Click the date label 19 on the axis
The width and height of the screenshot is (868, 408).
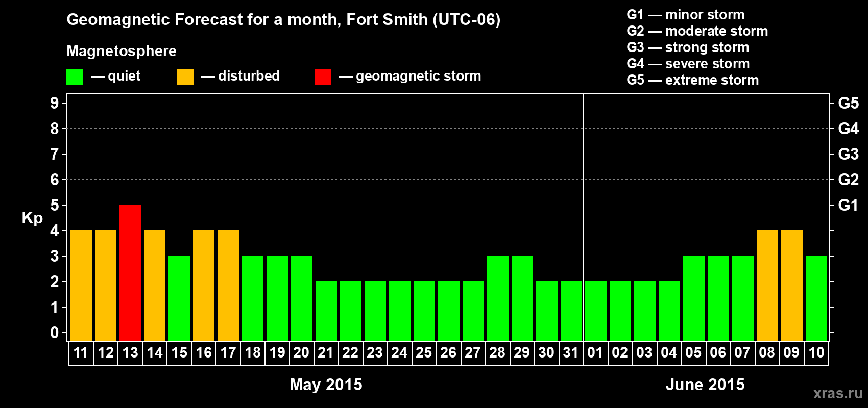point(277,352)
